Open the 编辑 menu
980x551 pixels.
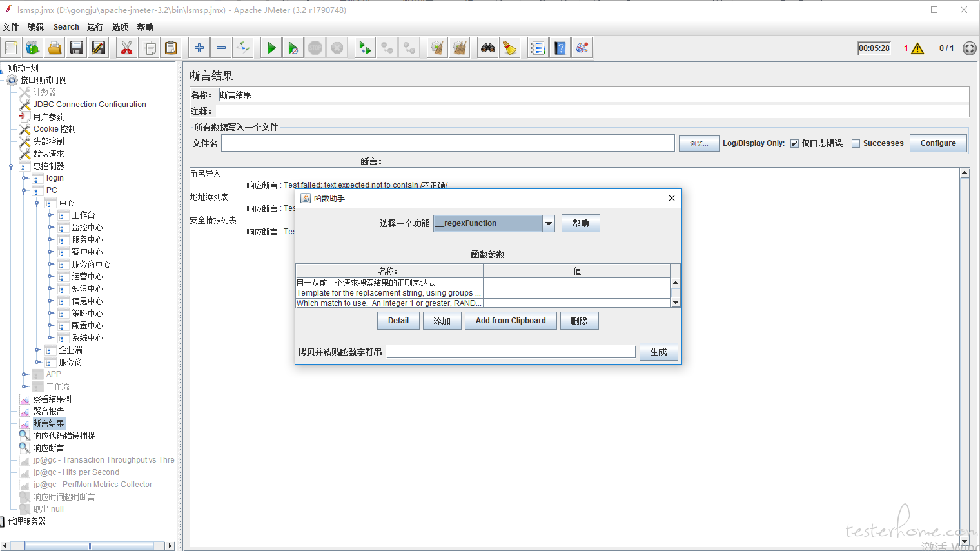pyautogui.click(x=36, y=27)
